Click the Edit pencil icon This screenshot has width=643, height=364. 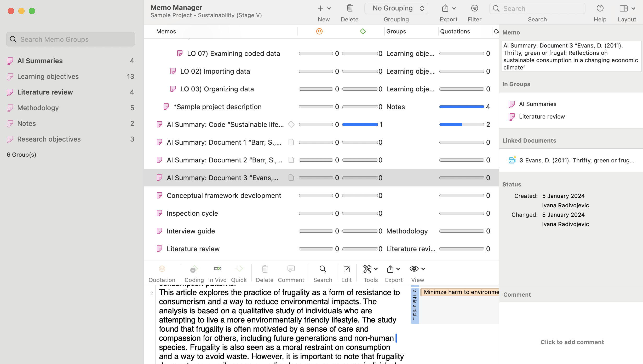347,269
